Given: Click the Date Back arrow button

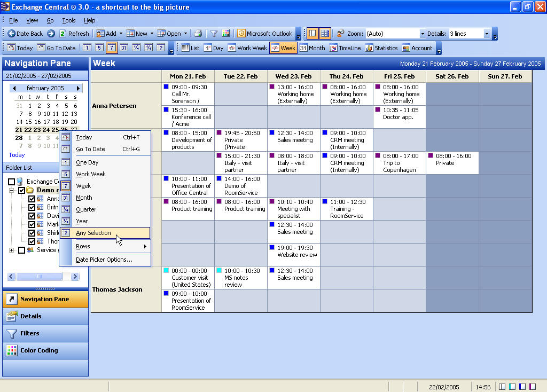Looking at the screenshot, I should tap(25, 34).
